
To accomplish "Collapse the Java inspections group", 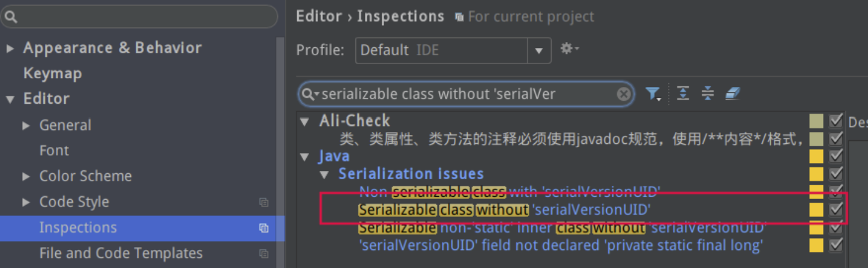I will click(305, 157).
